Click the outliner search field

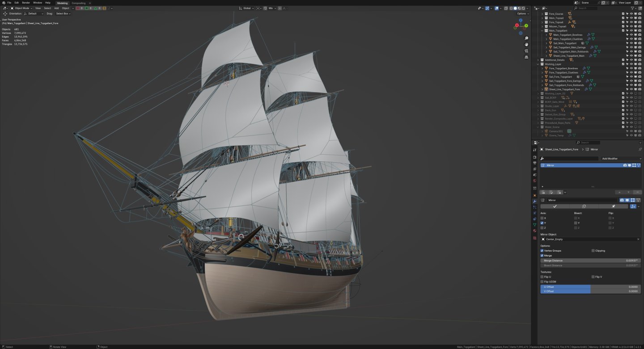(x=586, y=8)
